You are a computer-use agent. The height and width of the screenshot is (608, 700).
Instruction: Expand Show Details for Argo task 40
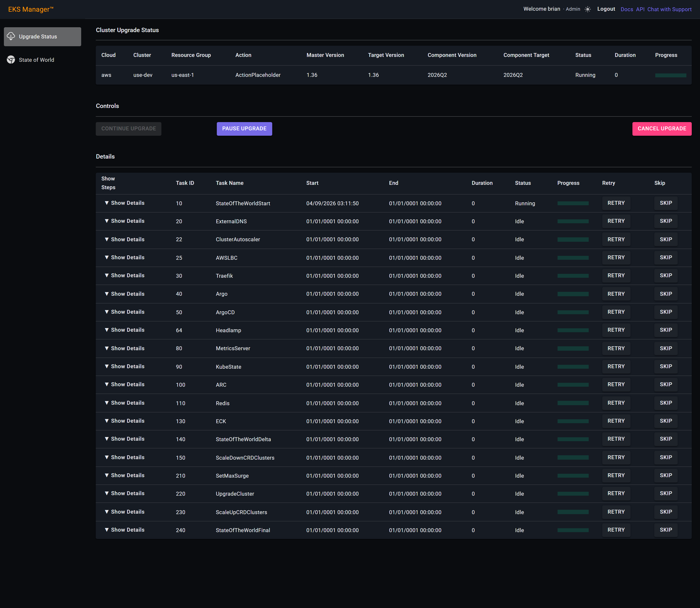pos(124,294)
